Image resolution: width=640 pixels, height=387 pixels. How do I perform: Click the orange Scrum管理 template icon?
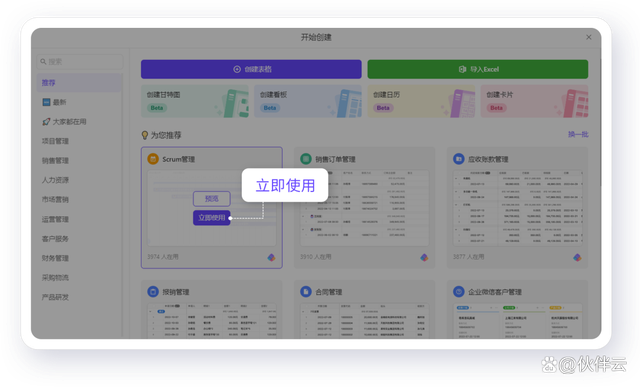point(153,159)
